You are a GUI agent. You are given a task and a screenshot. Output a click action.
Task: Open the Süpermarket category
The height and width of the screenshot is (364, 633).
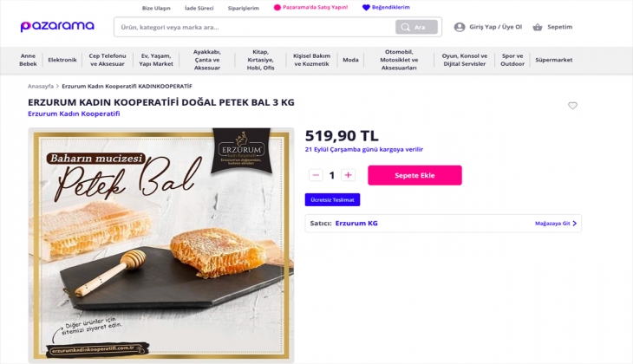click(554, 60)
